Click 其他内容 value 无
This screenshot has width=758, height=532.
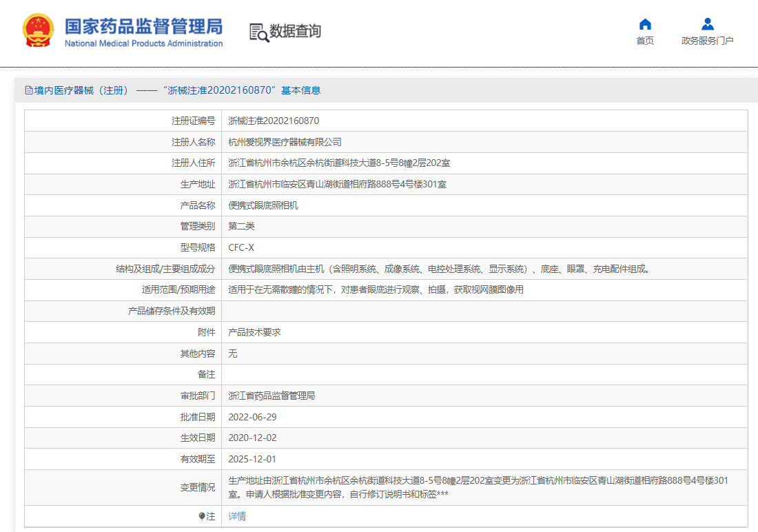pyautogui.click(x=232, y=354)
